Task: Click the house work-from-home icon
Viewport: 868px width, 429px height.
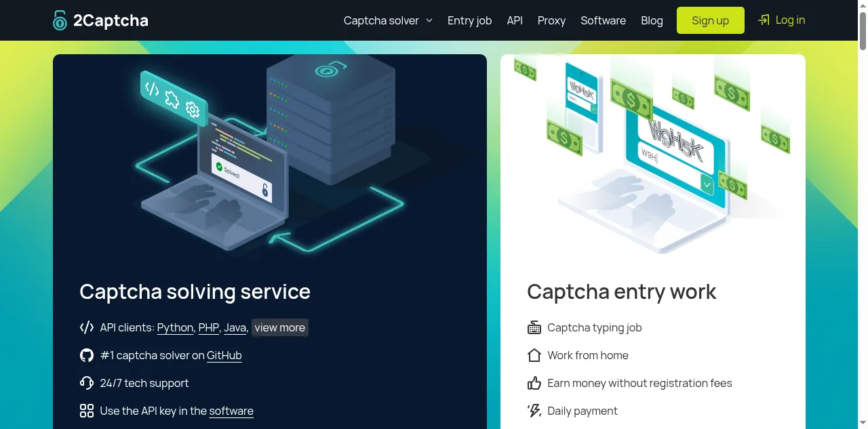Action: click(x=534, y=355)
